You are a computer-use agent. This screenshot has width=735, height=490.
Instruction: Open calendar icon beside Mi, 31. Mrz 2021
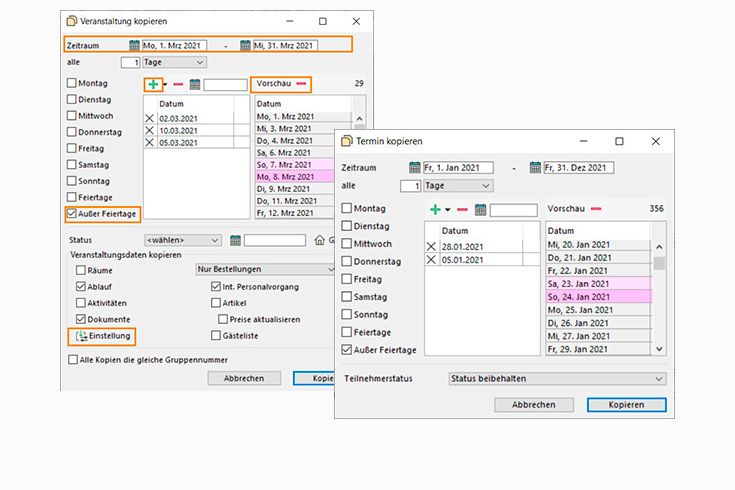pyautogui.click(x=245, y=45)
